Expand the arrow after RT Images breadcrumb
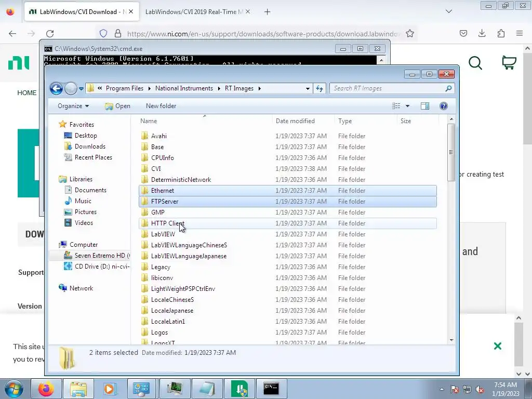Screen dimensions: 532x399 click(x=260, y=88)
